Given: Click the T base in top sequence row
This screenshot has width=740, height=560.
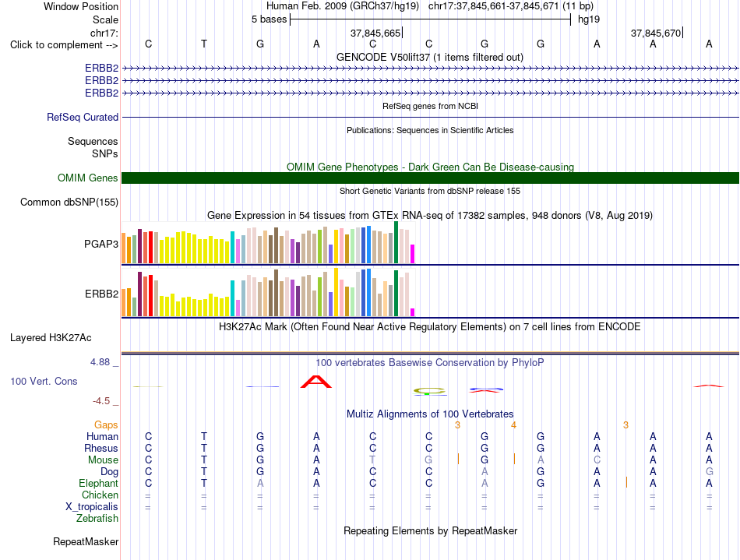Looking at the screenshot, I should pyautogui.click(x=204, y=44).
